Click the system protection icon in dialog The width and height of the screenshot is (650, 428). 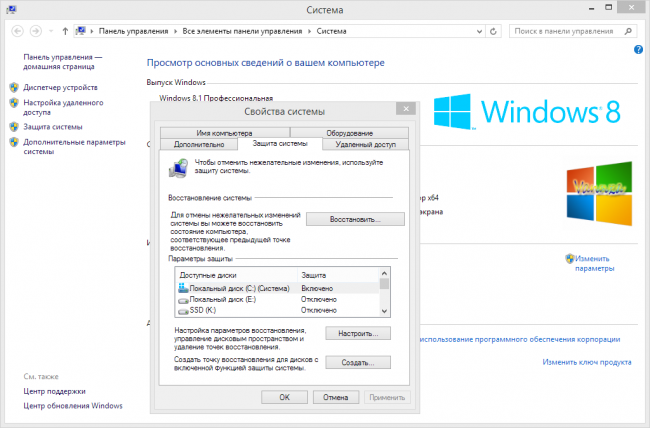click(178, 168)
